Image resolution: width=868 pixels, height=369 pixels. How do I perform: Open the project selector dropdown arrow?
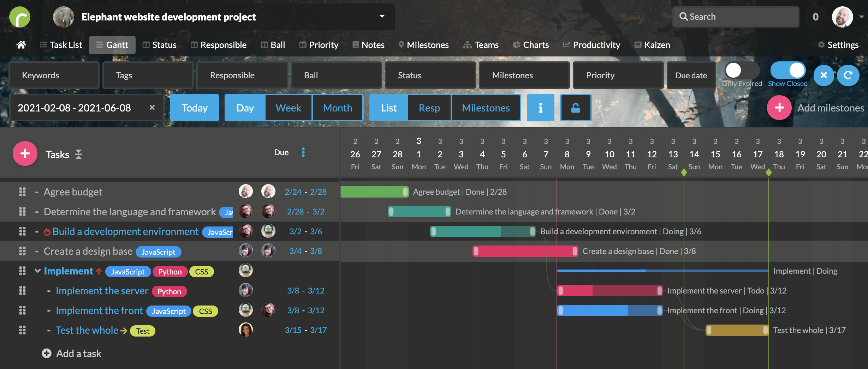click(382, 16)
